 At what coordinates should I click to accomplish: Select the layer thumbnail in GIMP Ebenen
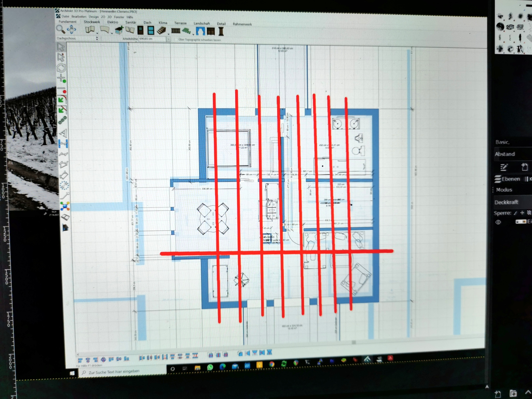coord(521,222)
